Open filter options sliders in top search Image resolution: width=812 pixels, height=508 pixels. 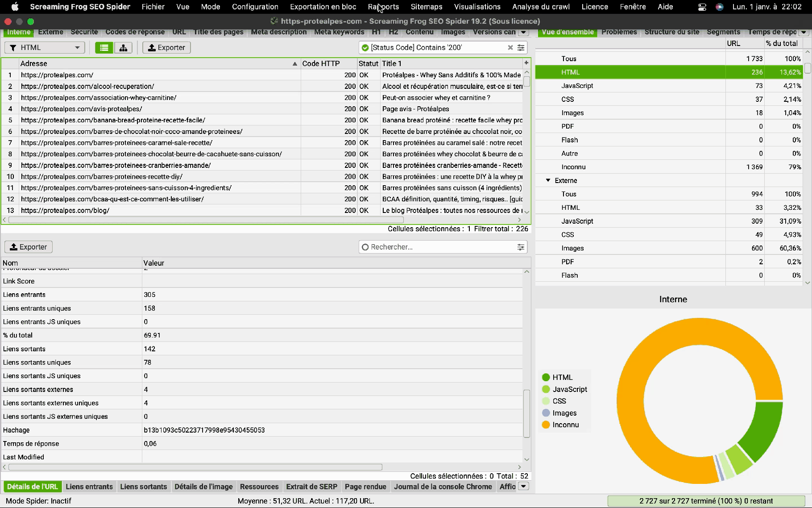point(521,48)
